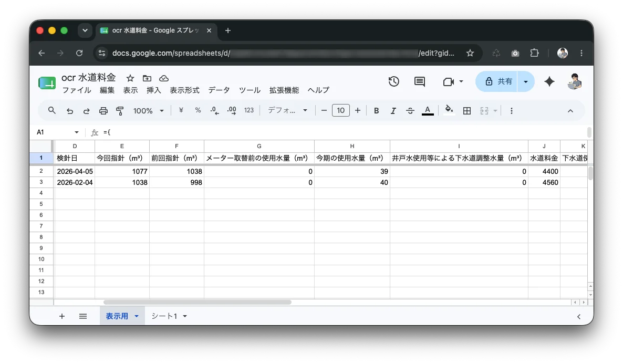Image resolution: width=623 pixels, height=364 pixels.
Task: Format as percent
Action: coord(198,110)
